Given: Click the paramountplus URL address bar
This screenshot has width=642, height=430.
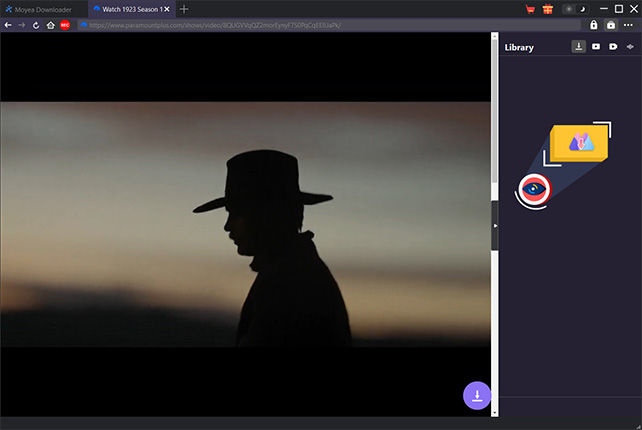Looking at the screenshot, I should [x=329, y=25].
